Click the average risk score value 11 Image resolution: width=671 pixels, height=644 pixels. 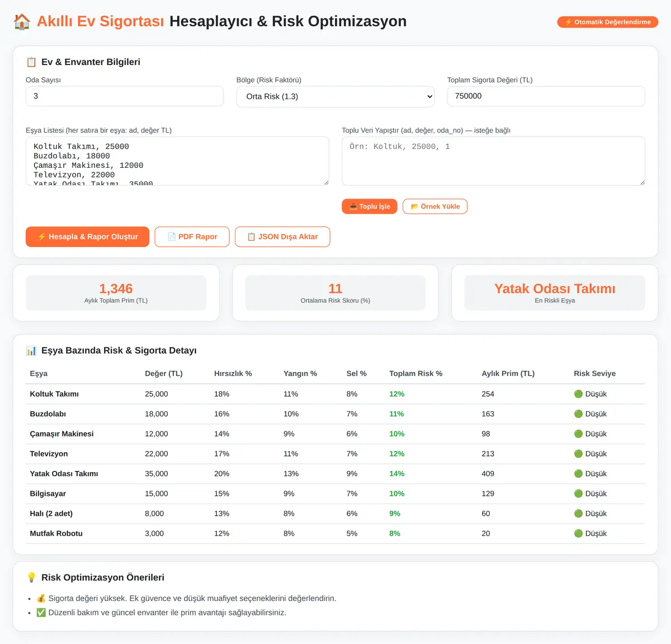[x=335, y=289]
